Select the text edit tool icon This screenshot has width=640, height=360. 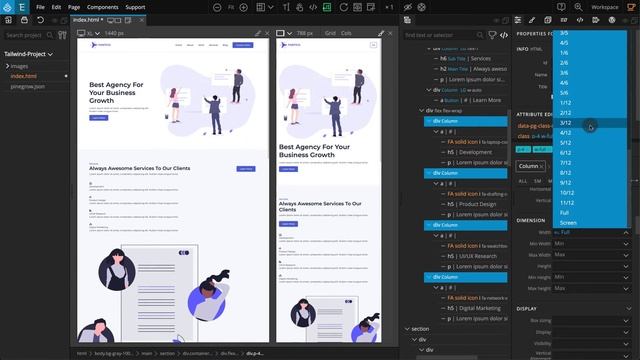286,7
